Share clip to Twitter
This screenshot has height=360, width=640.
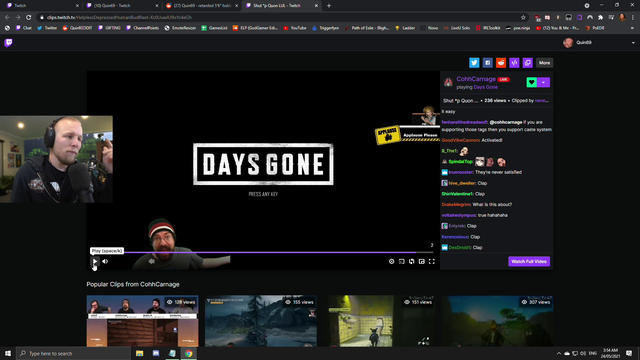[x=474, y=62]
